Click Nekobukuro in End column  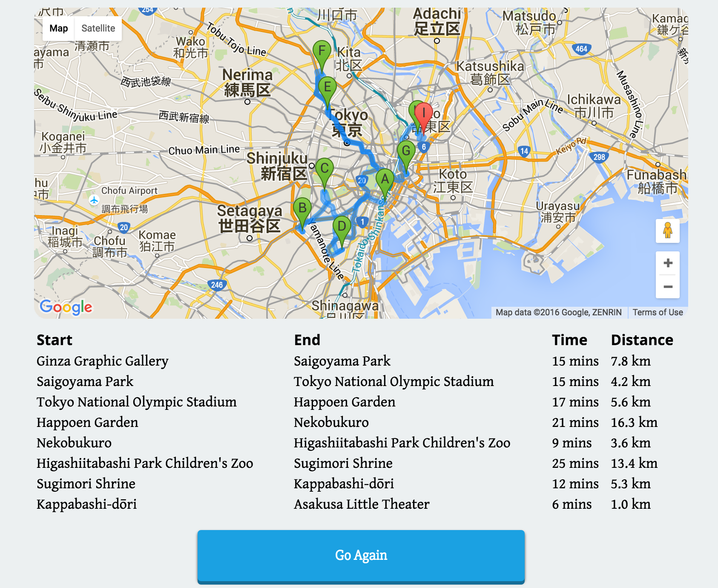pyautogui.click(x=331, y=423)
